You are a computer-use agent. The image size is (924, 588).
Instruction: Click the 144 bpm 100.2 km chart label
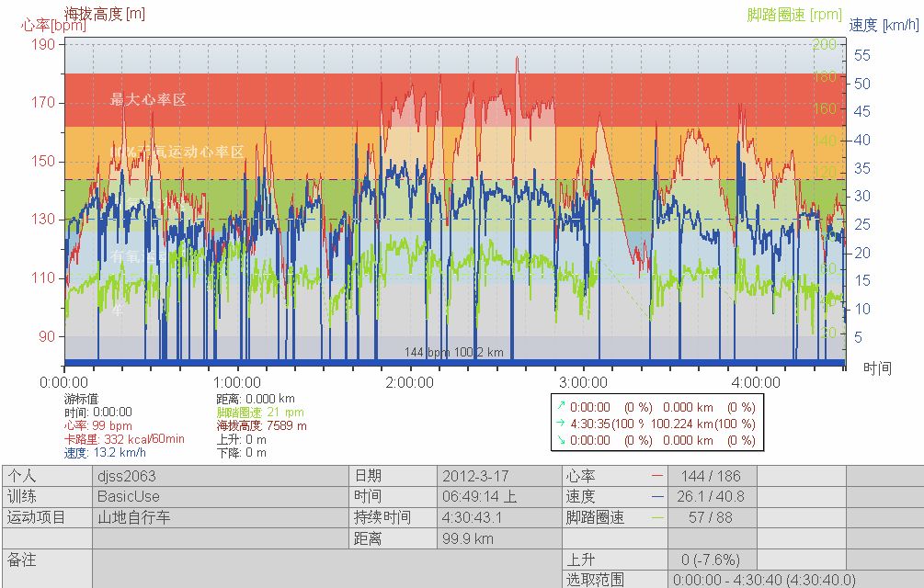(454, 352)
